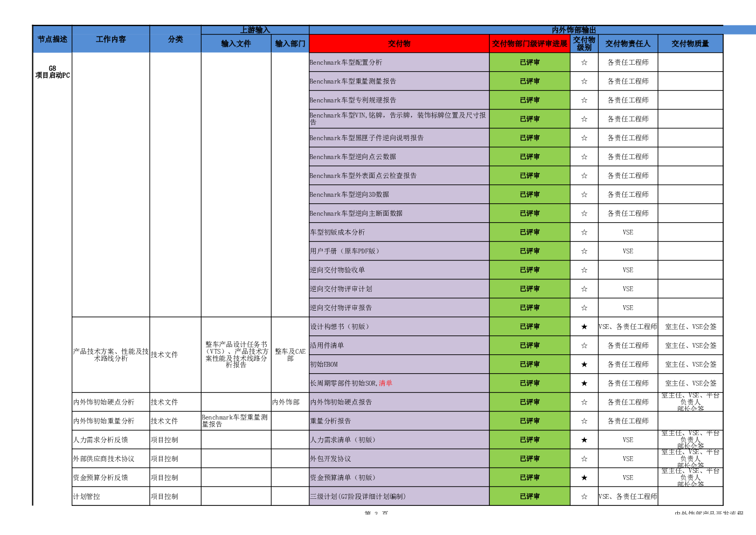Select the 上游输入 merged header cell
Screen dimensions: 756x535
pos(255,30)
